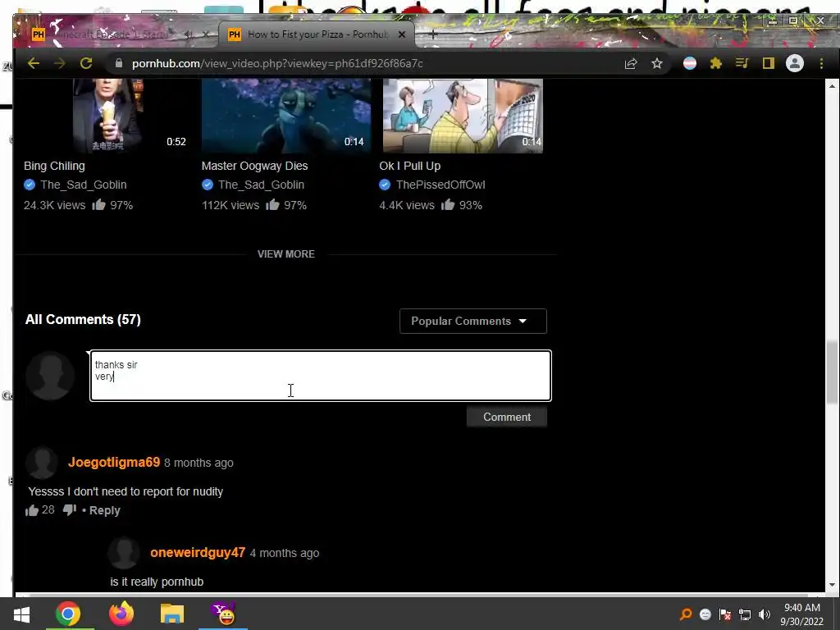Click the 'Master Oogway Dies' title

click(x=254, y=166)
